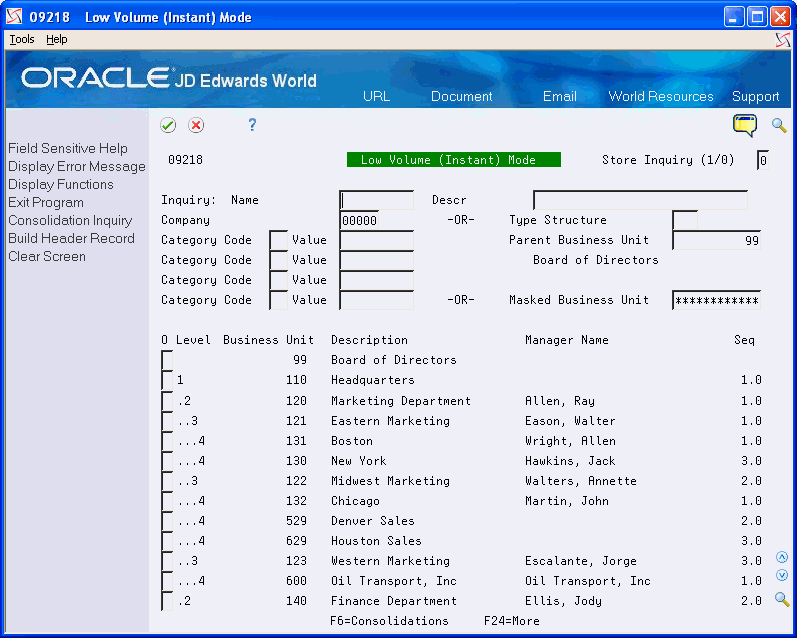Screen dimensions: 797x638
Task: Click the first Category Code Value field
Action: [x=377, y=240]
